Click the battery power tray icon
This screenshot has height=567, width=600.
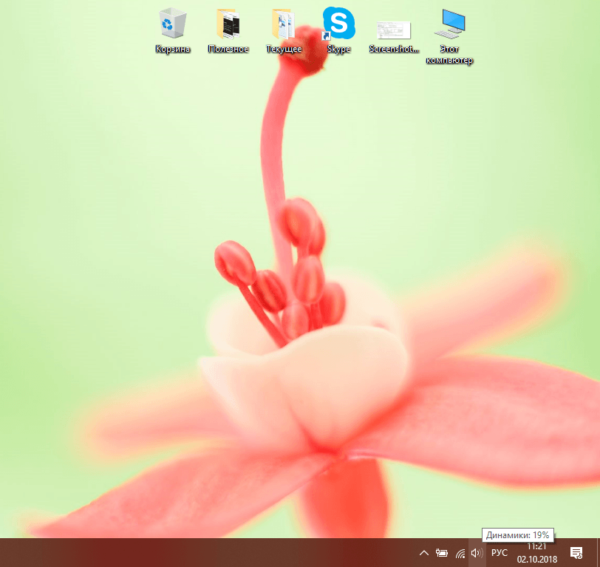pos(442,553)
